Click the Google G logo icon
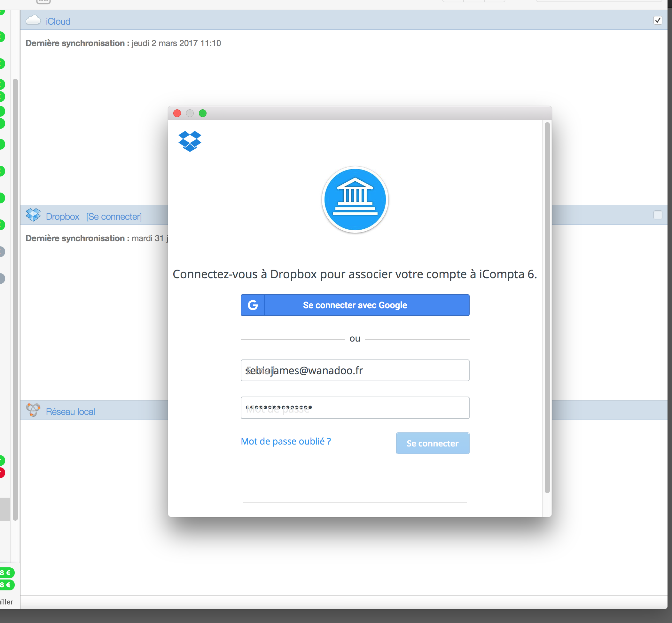 pyautogui.click(x=253, y=305)
